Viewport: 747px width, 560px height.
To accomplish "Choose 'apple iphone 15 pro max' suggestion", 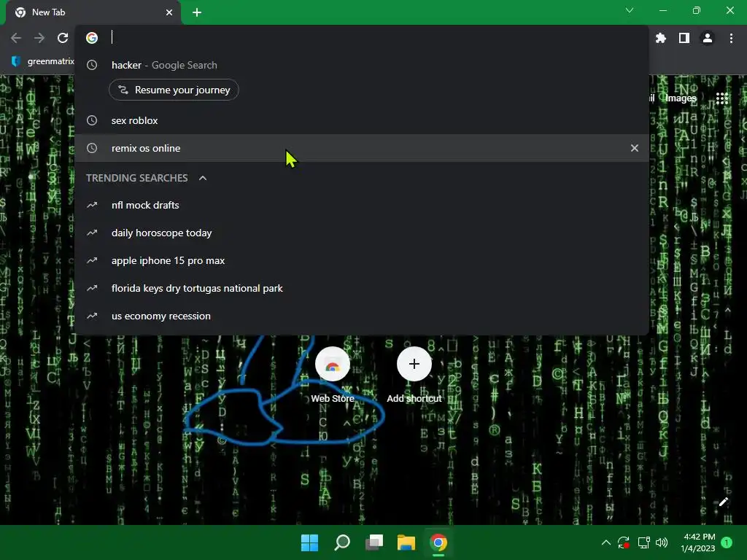I will click(x=362, y=260).
